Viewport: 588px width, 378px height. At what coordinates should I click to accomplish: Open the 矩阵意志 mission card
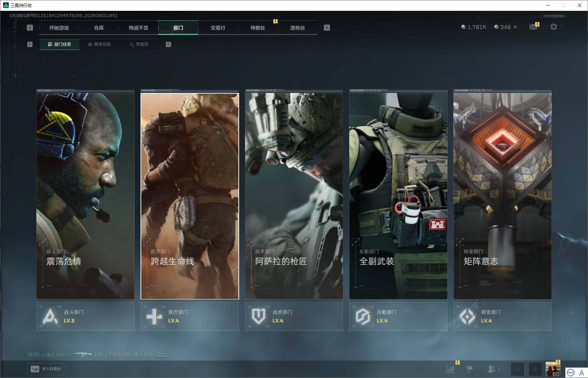502,196
